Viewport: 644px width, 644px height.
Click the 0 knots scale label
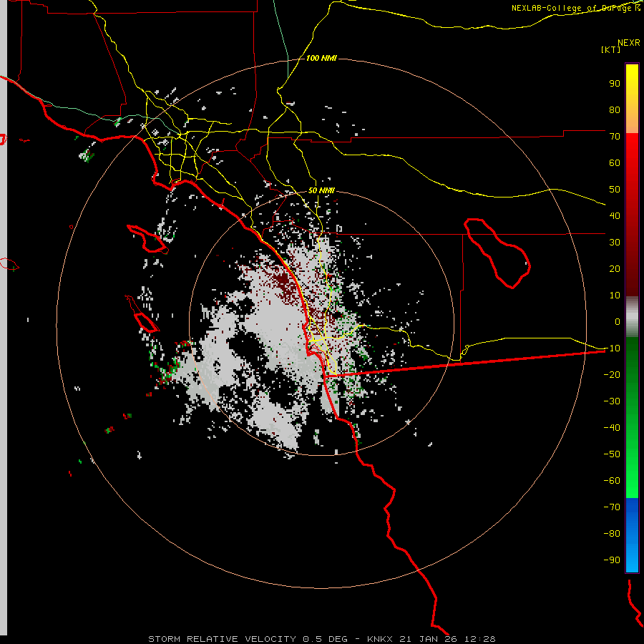click(x=618, y=322)
